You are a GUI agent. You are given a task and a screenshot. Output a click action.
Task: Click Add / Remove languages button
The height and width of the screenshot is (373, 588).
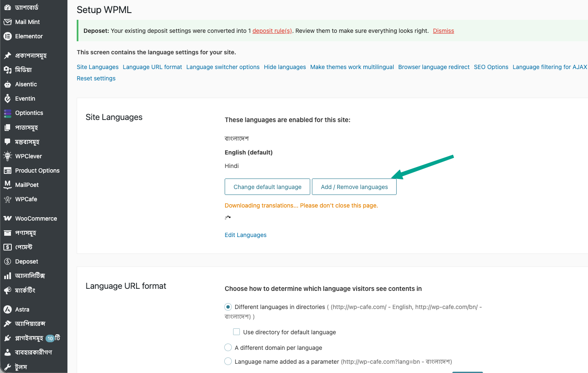coord(354,187)
